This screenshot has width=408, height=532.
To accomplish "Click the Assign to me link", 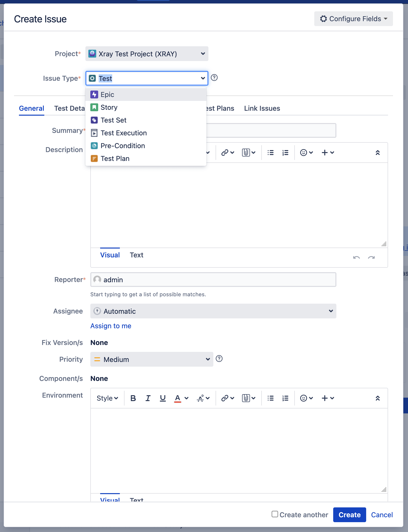I will coord(111,326).
